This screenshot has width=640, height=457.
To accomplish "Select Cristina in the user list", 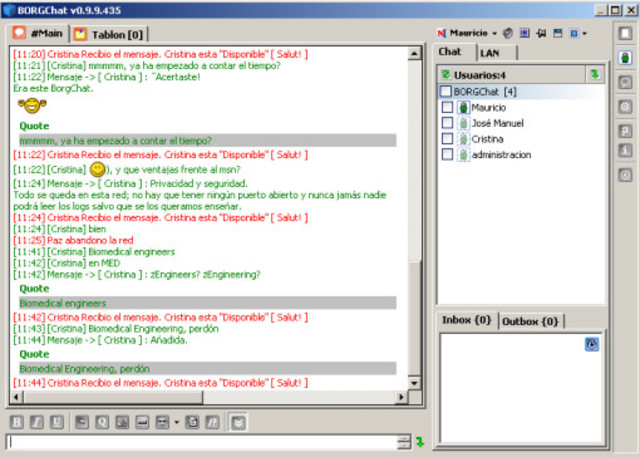I will click(487, 139).
